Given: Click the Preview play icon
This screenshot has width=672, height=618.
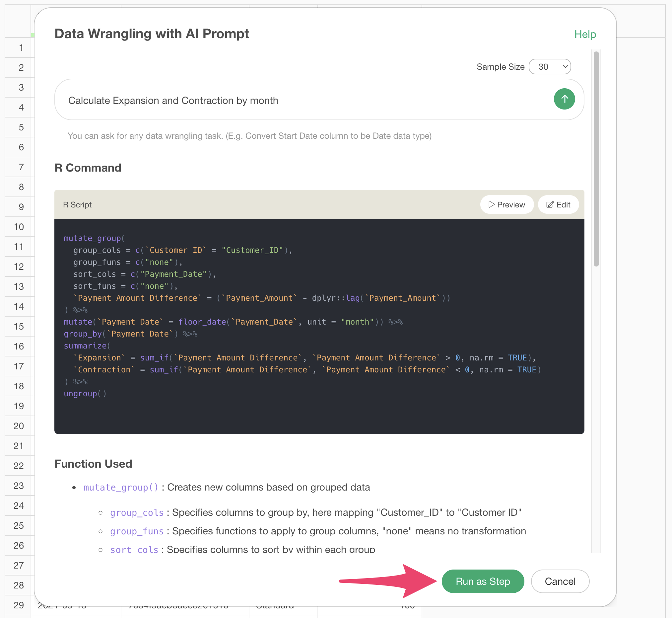Looking at the screenshot, I should tap(491, 204).
